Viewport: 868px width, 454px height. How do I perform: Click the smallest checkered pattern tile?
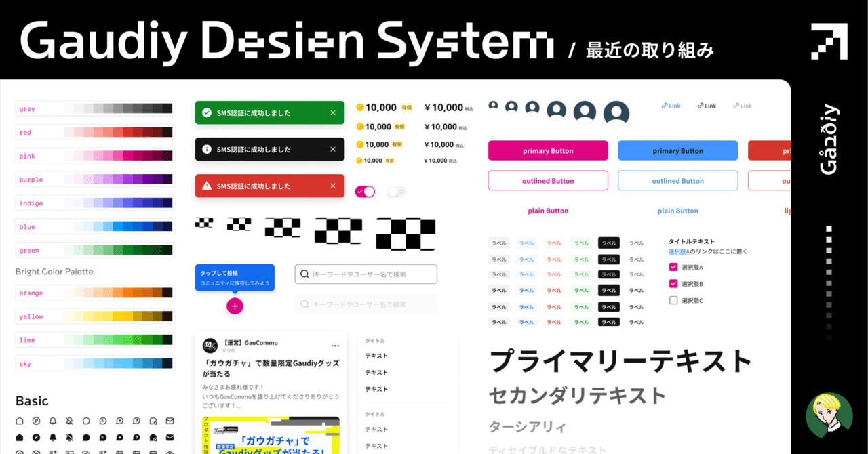203,222
